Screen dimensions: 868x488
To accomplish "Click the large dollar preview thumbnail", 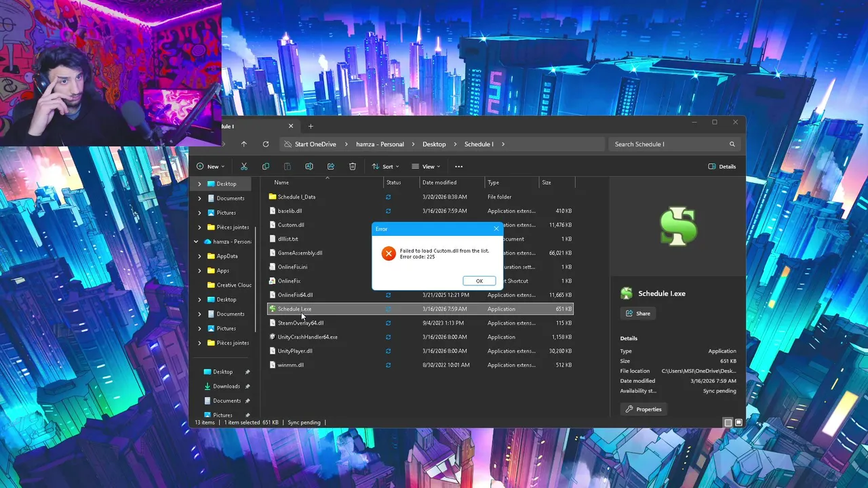I will pyautogui.click(x=678, y=226).
